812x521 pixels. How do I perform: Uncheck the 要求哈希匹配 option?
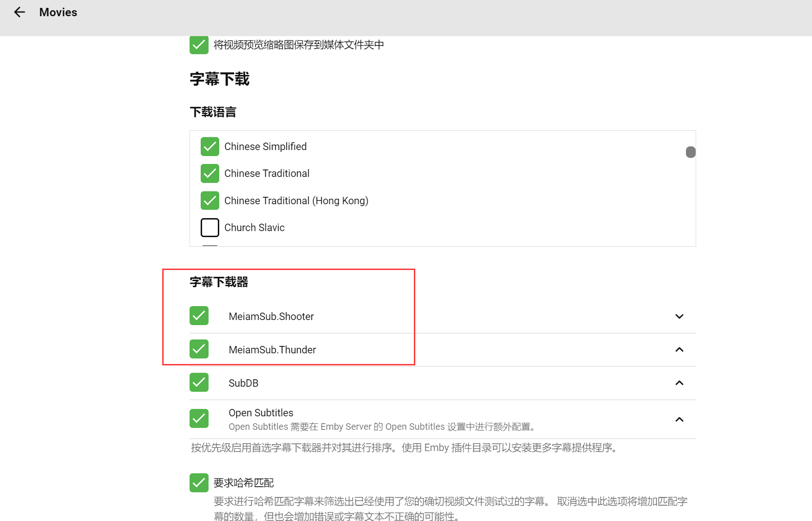(x=199, y=483)
